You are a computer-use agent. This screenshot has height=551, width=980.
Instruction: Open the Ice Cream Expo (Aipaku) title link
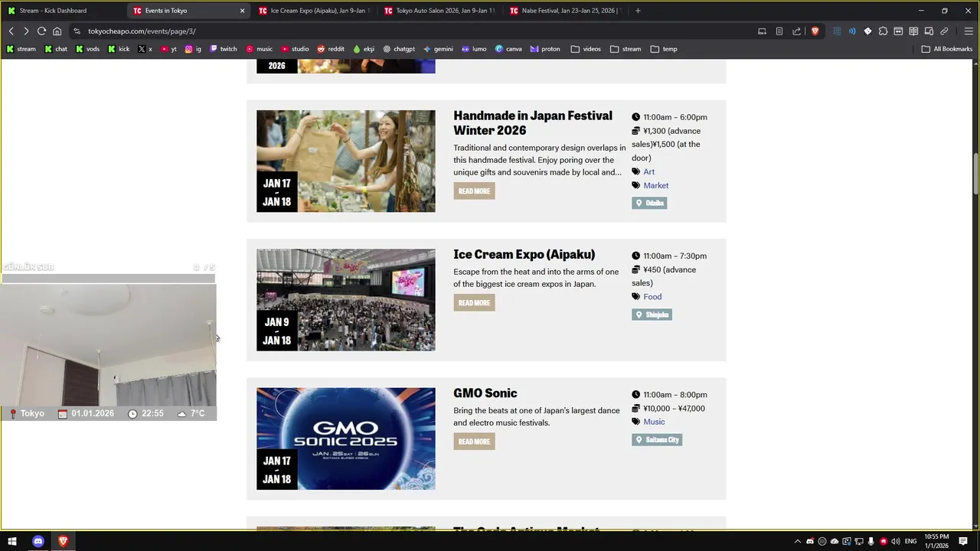[x=524, y=254]
